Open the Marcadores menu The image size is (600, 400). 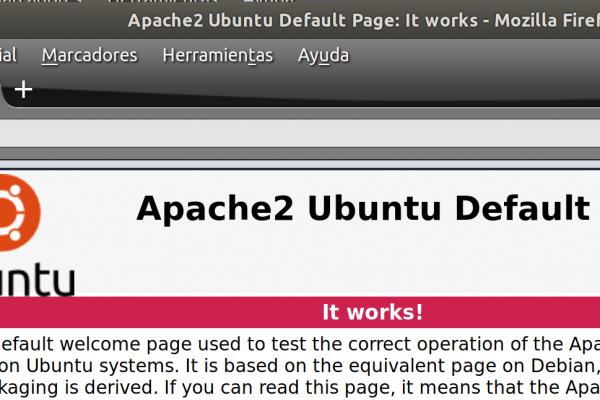(90, 56)
